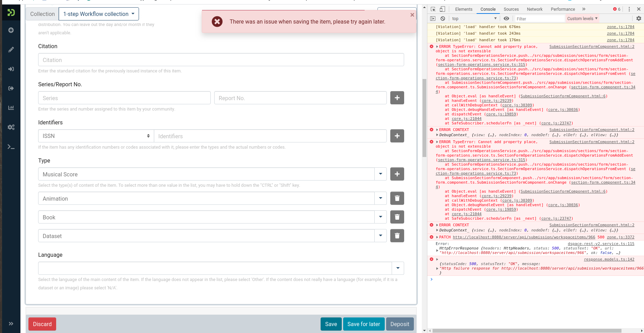
Task: Focus the Report No. input field
Action: pyautogui.click(x=301, y=98)
